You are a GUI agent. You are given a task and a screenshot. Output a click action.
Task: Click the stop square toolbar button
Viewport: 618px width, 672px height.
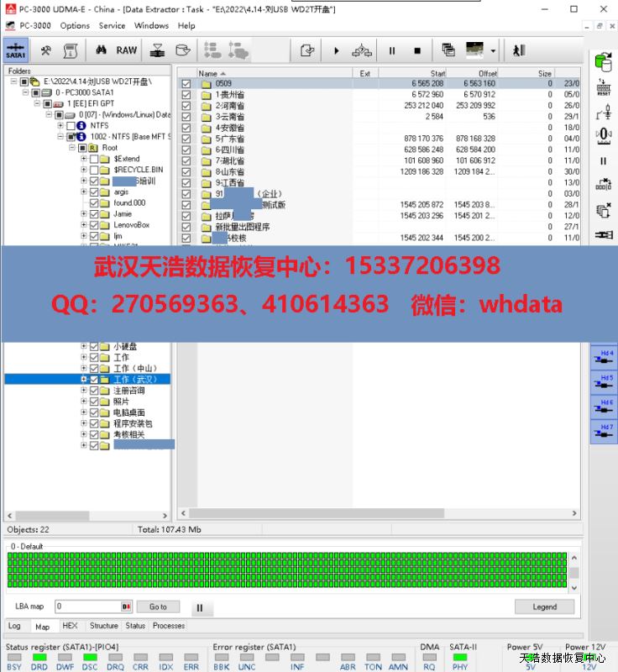click(417, 50)
